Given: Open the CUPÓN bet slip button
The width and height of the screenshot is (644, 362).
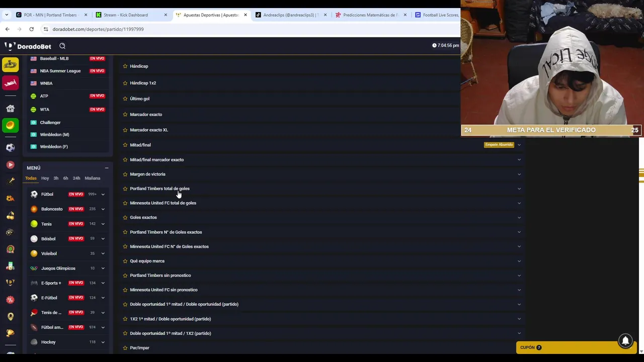Looking at the screenshot, I should click(576, 347).
